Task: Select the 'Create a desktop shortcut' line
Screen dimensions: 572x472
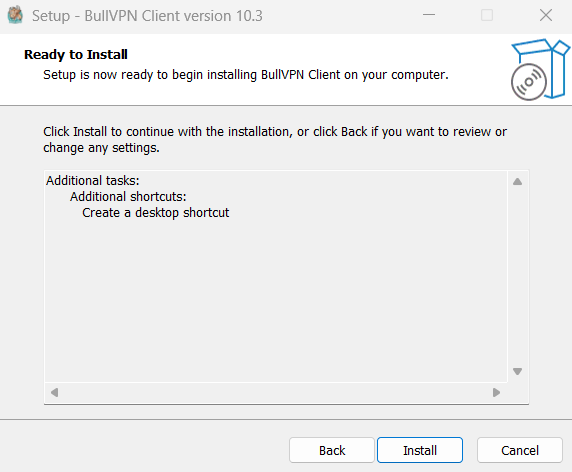Action: [x=156, y=213]
